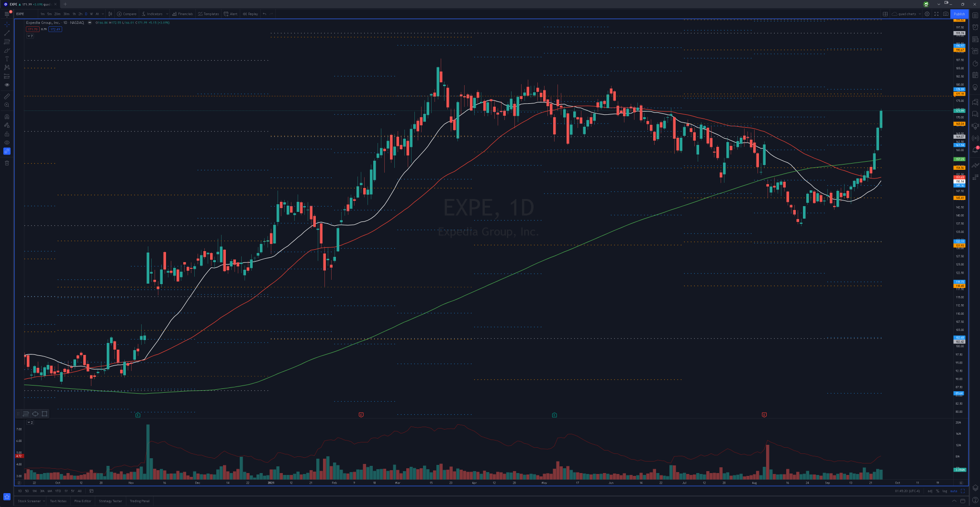The image size is (980, 507).
Task: Open the alerts clock icon in right sidebar
Action: click(x=975, y=27)
